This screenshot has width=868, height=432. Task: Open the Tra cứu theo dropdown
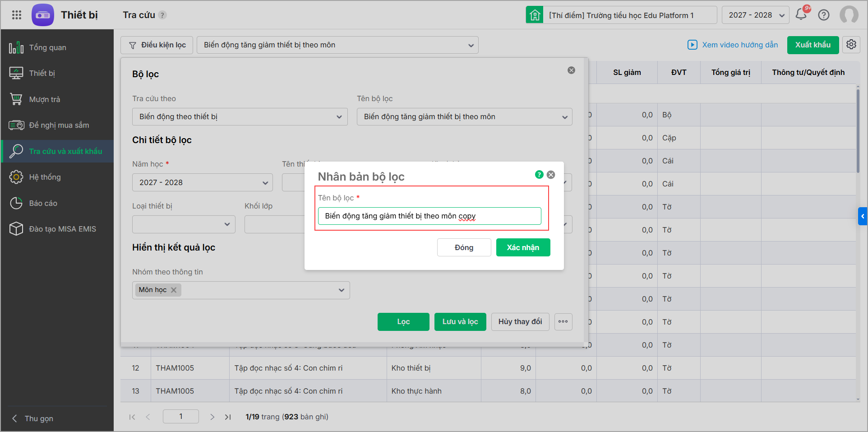(240, 117)
